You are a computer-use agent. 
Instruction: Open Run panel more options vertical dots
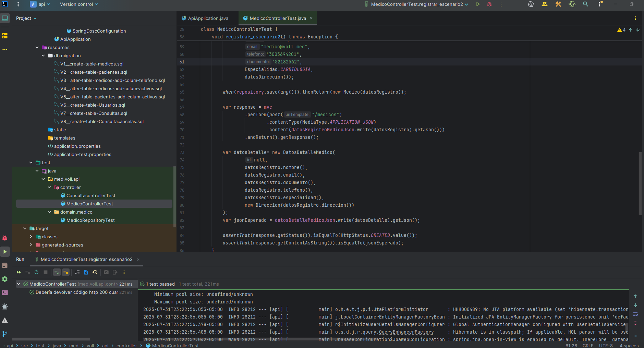point(124,272)
